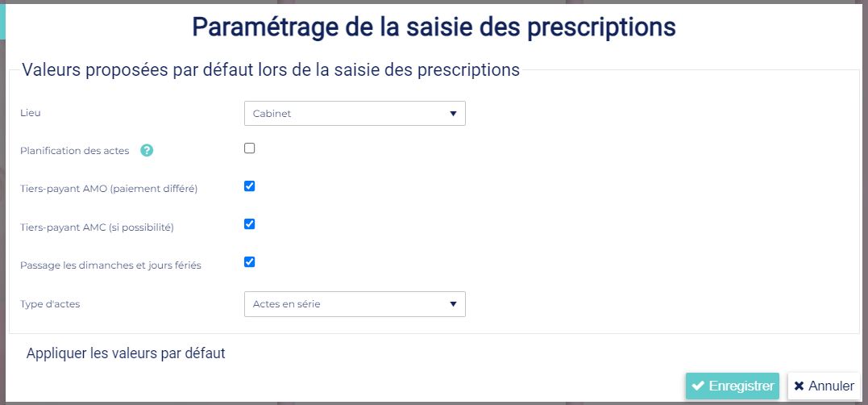Viewport: 868px width, 405px height.
Task: Open the Lieu dropdown showing Cabinet
Action: (x=355, y=114)
